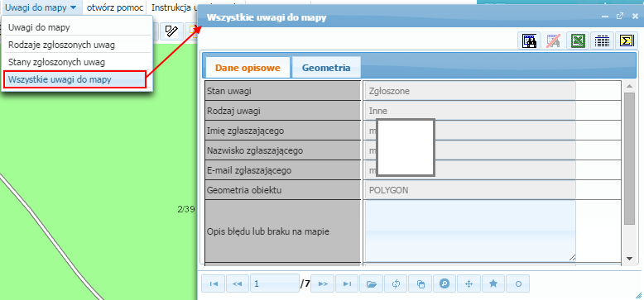This screenshot has height=300, width=644.
Task: Click the Nazwisko zgłaszającego input field
Action: click(x=469, y=150)
